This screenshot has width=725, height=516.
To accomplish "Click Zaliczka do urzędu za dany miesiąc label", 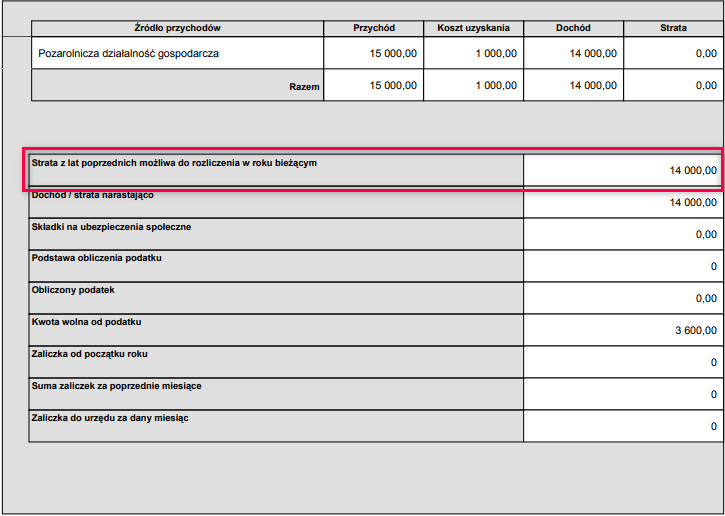I will (x=110, y=418).
